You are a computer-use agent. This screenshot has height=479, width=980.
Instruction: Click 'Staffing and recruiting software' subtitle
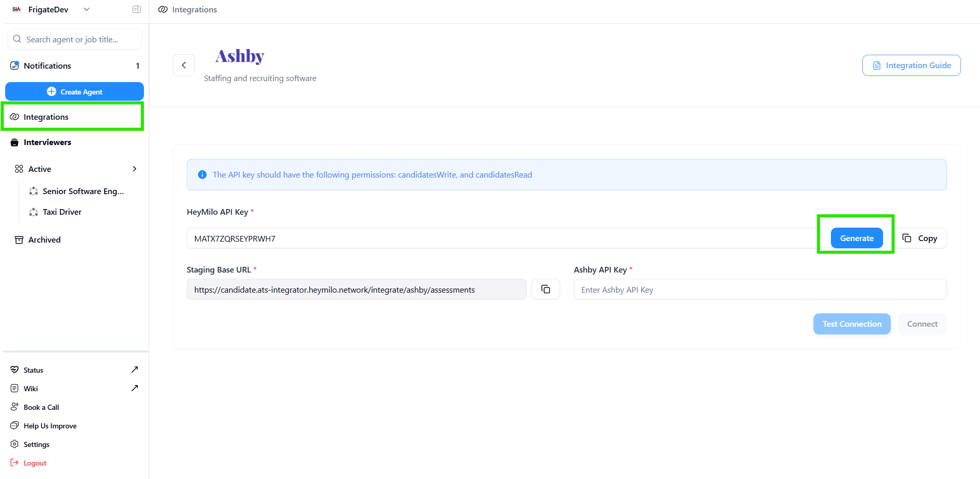pyautogui.click(x=260, y=78)
